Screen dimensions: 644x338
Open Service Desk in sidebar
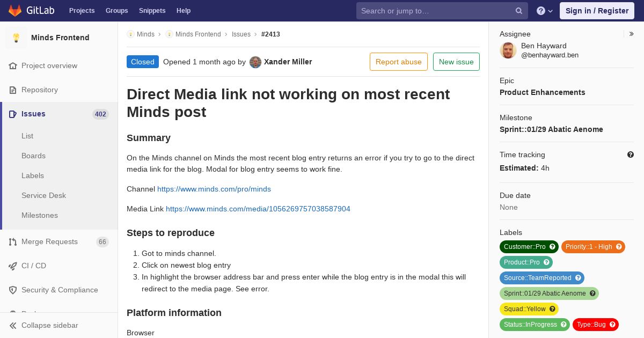[43, 196]
